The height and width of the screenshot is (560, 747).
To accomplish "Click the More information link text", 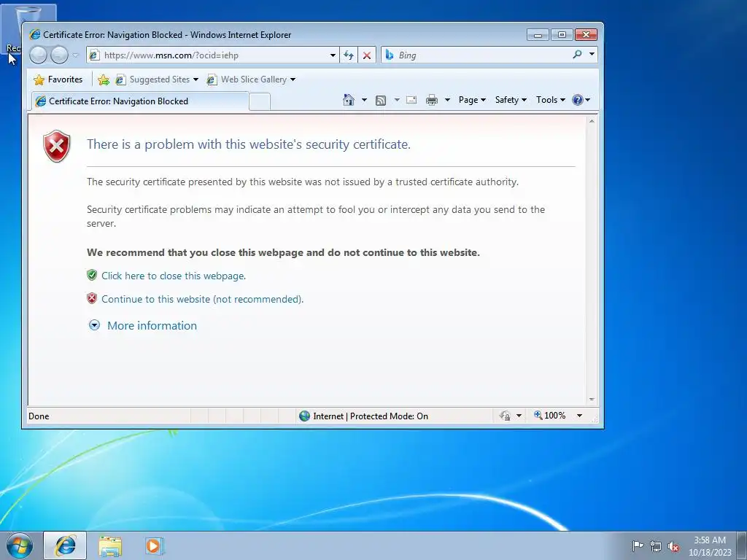I will point(152,326).
